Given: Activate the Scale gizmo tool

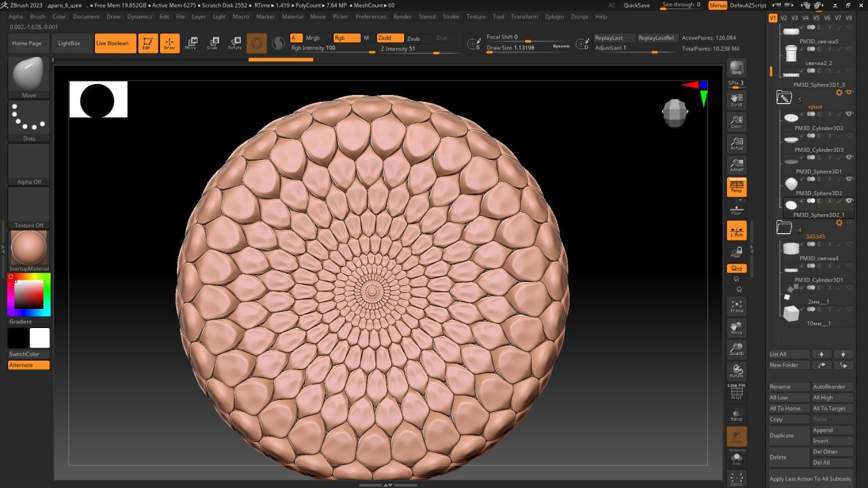Looking at the screenshot, I should [x=213, y=43].
